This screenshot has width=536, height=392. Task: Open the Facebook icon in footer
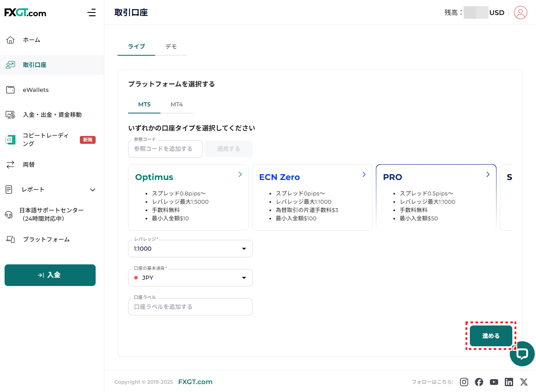point(479,382)
